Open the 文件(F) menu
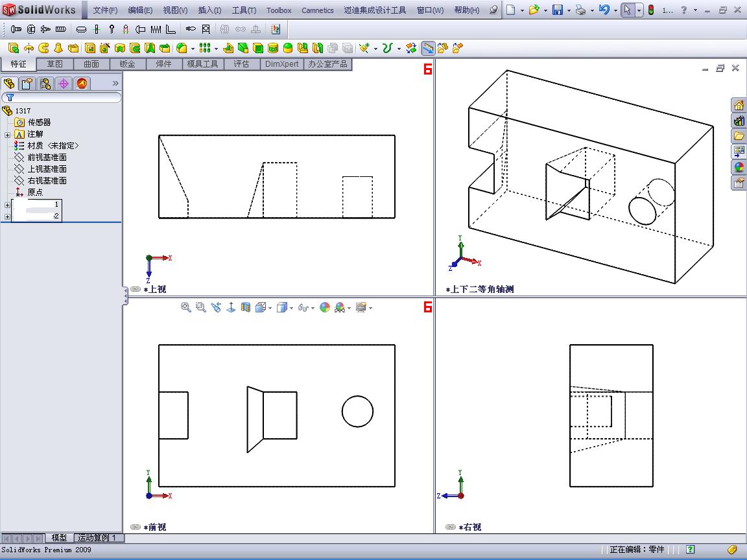Image resolution: width=747 pixels, height=560 pixels. pos(105,10)
